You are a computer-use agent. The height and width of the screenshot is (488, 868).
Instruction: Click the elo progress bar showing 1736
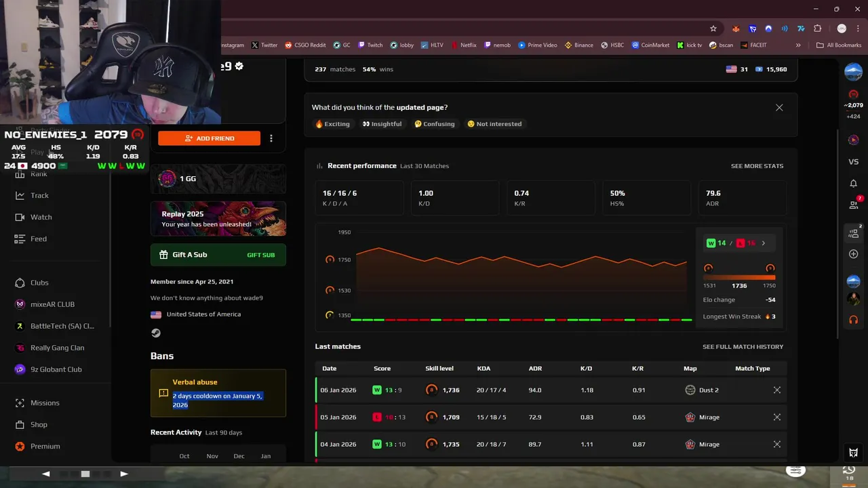pyautogui.click(x=739, y=277)
